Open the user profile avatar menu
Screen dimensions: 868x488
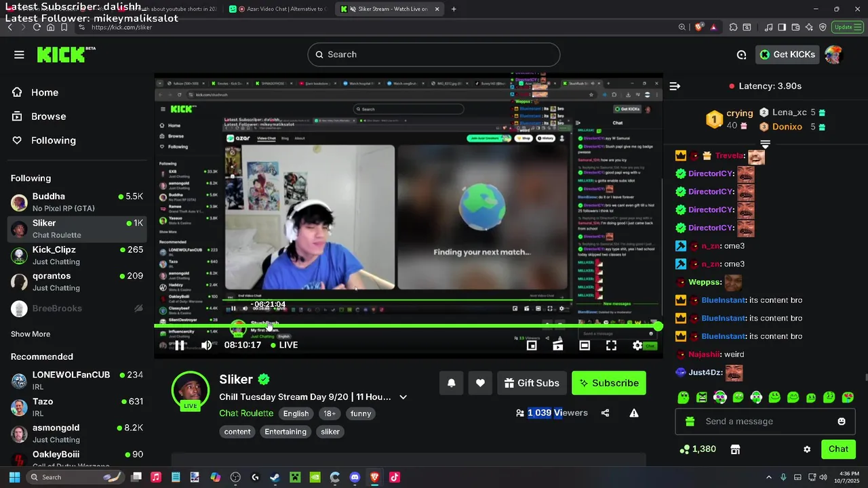(833, 55)
